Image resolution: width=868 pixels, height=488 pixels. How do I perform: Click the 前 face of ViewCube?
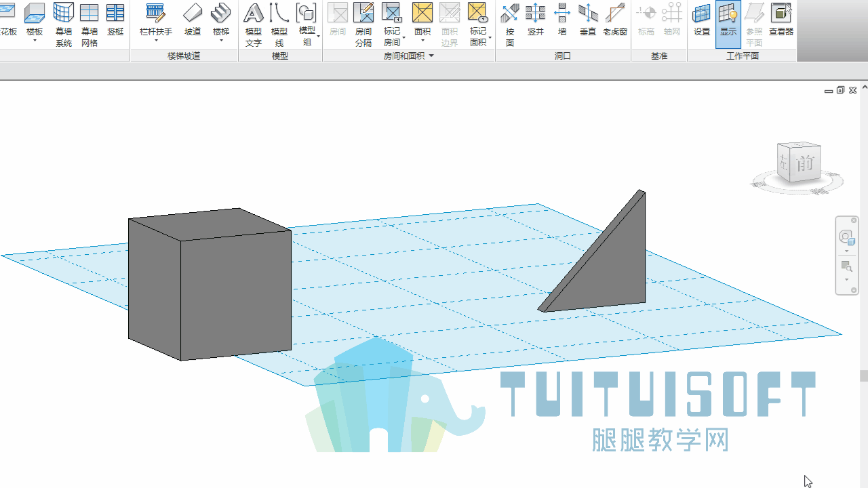[x=805, y=163]
